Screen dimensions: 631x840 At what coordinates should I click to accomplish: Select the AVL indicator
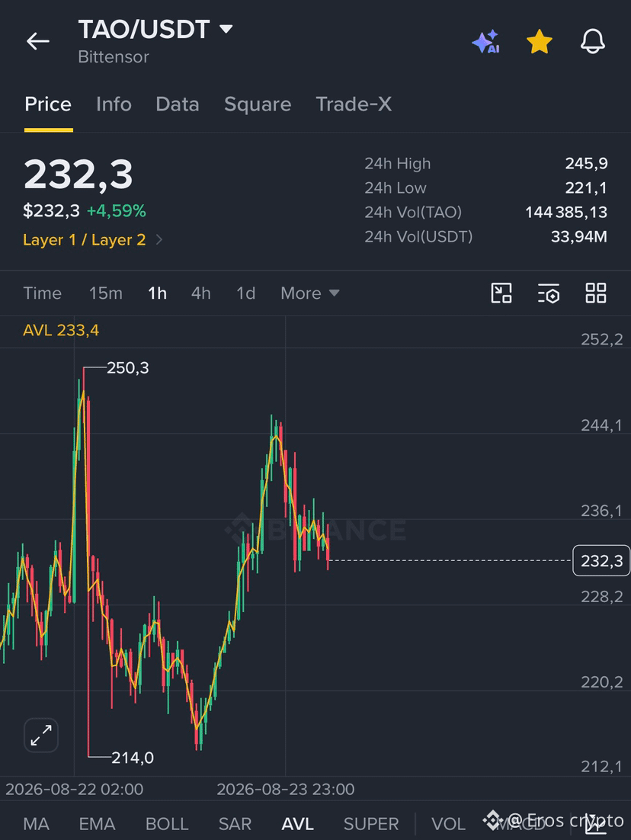(x=298, y=823)
